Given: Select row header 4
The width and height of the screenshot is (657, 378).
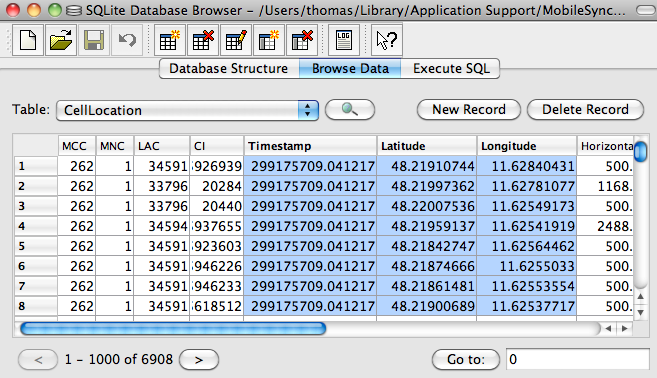Looking at the screenshot, I should tap(36, 226).
